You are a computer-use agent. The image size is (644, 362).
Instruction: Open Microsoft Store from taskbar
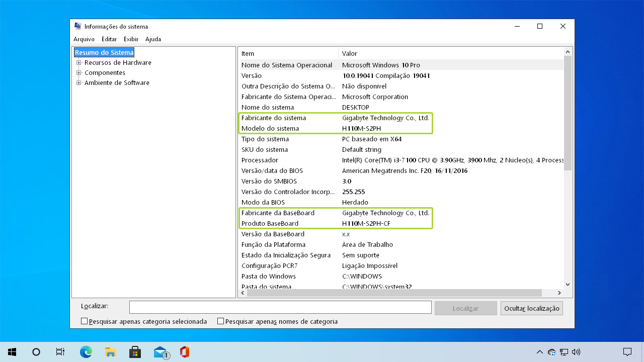pyautogui.click(x=135, y=352)
